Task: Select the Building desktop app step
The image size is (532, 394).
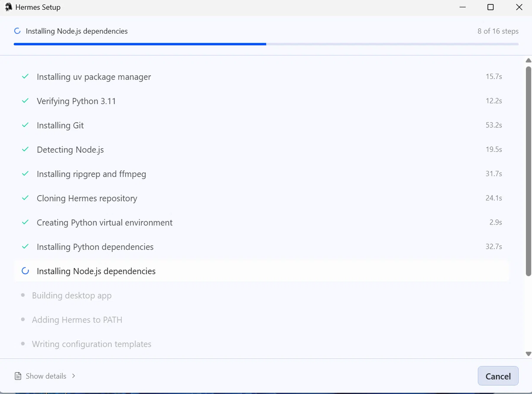Action: pos(262,295)
